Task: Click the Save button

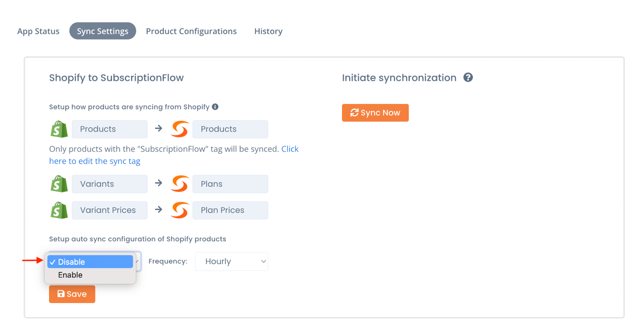Action: coord(72,294)
